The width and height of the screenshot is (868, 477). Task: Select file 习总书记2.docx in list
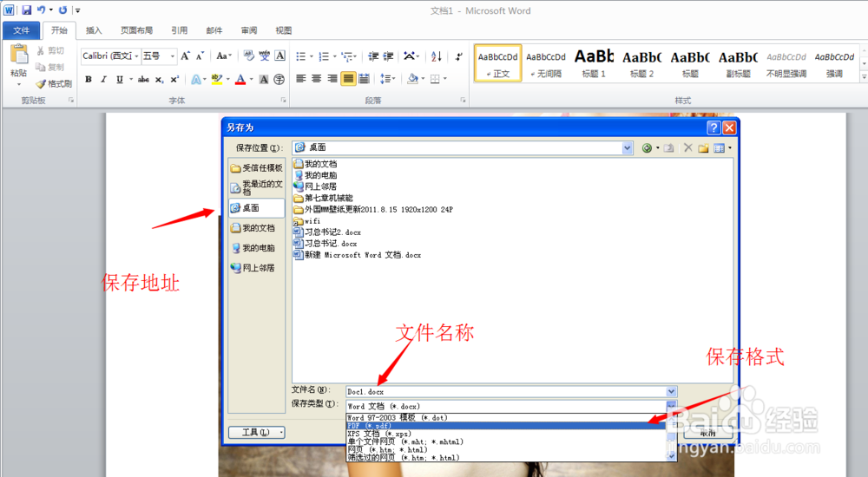pos(327,232)
